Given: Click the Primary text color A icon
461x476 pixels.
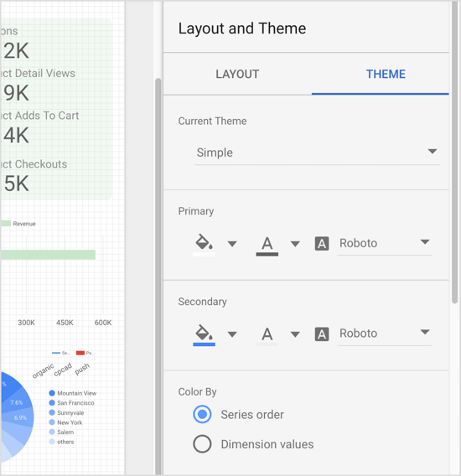Looking at the screenshot, I should pos(267,243).
